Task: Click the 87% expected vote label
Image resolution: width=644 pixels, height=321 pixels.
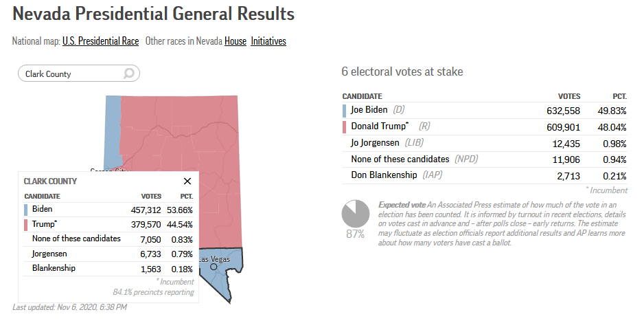Action: (355, 234)
